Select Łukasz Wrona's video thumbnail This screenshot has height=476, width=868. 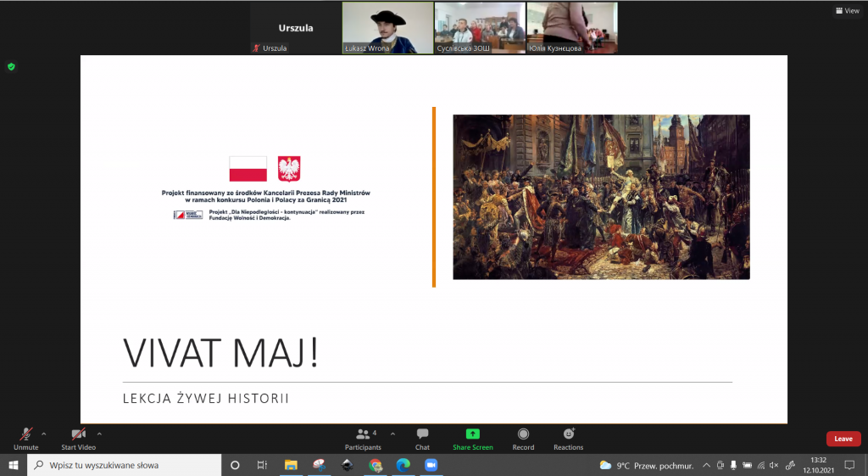tap(387, 28)
